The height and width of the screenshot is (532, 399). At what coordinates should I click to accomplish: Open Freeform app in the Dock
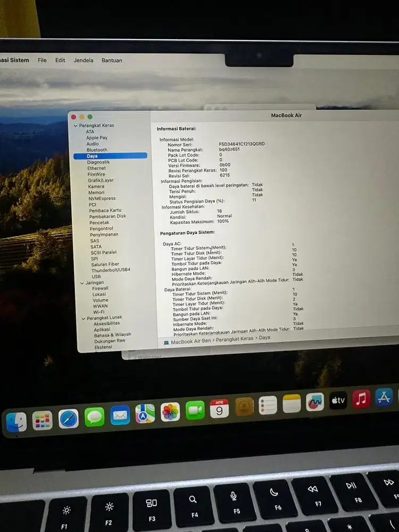pos(315,402)
